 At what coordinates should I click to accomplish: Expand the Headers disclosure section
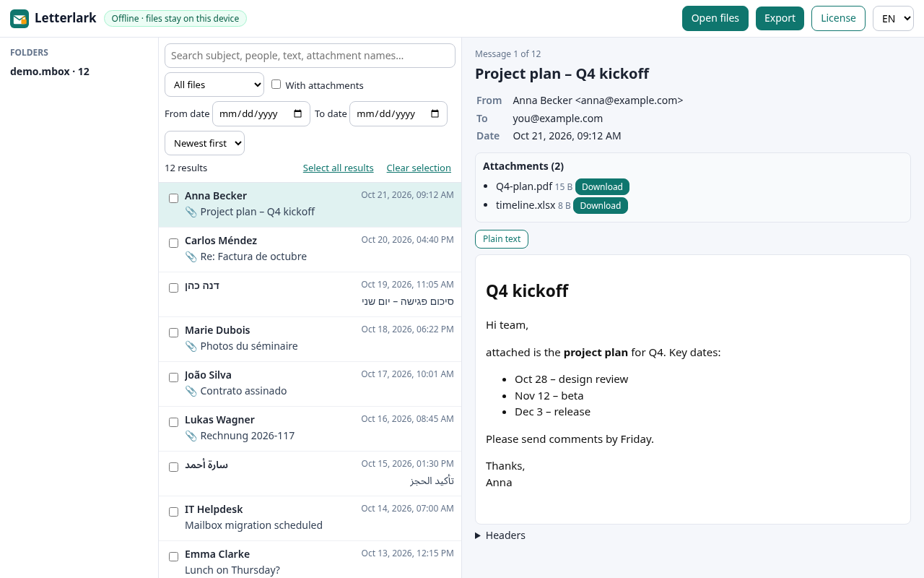tap(500, 535)
